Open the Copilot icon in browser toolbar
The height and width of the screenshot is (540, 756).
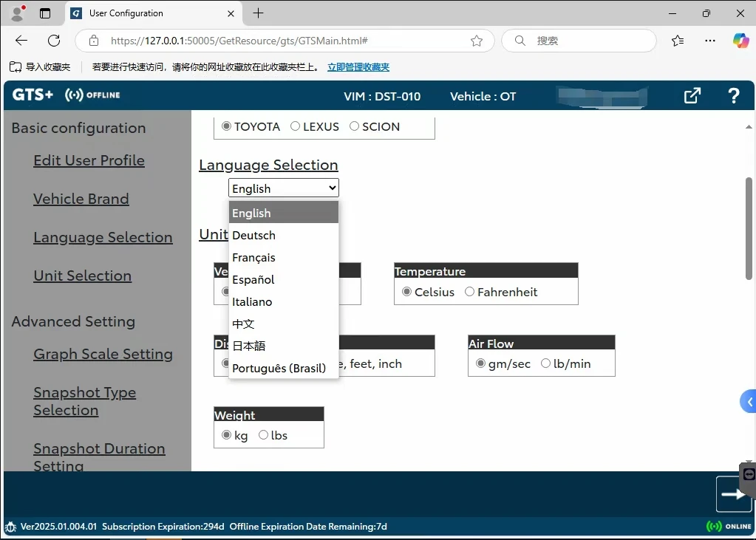tap(740, 41)
